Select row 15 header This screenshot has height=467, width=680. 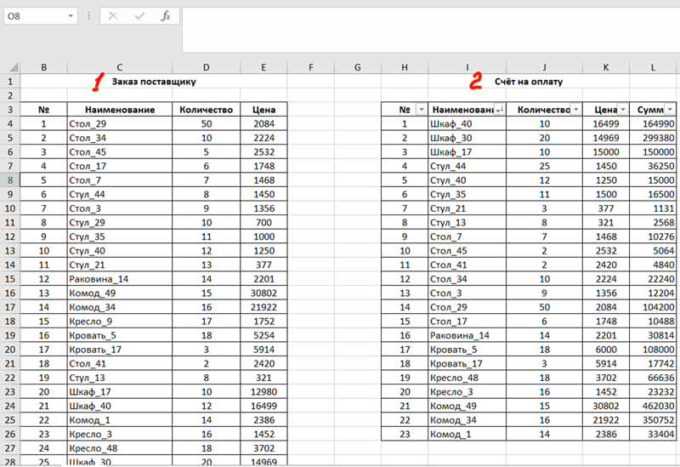(10, 279)
